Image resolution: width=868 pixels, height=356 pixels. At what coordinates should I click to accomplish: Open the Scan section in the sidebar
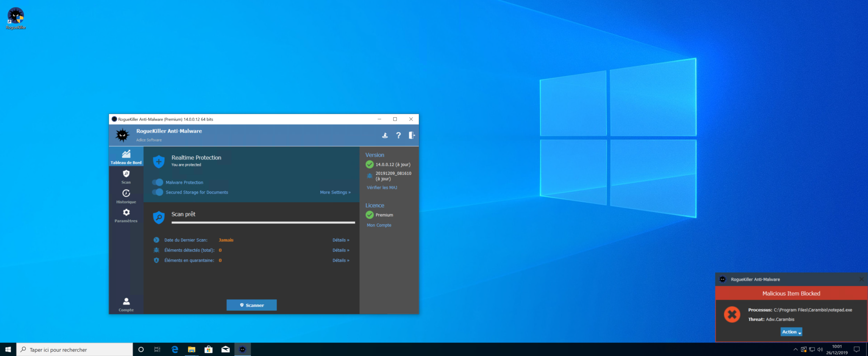[126, 177]
